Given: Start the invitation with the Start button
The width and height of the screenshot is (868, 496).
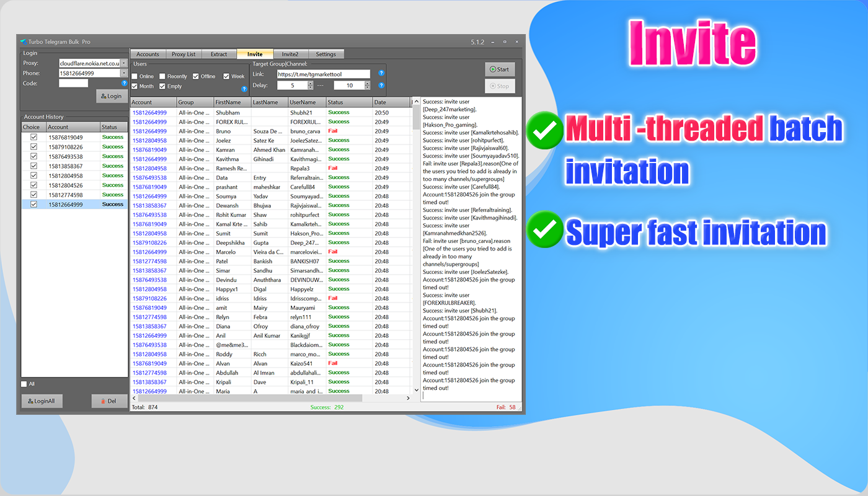Looking at the screenshot, I should pyautogui.click(x=500, y=69).
